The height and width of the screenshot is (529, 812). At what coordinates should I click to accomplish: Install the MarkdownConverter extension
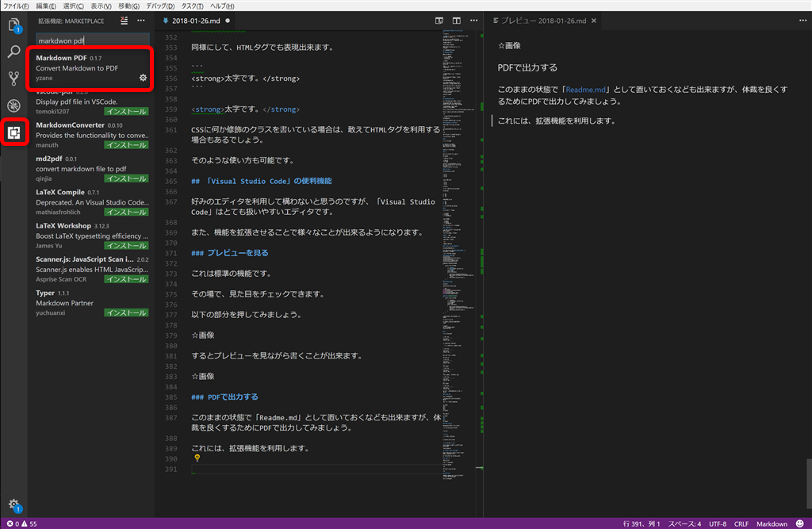click(x=126, y=145)
